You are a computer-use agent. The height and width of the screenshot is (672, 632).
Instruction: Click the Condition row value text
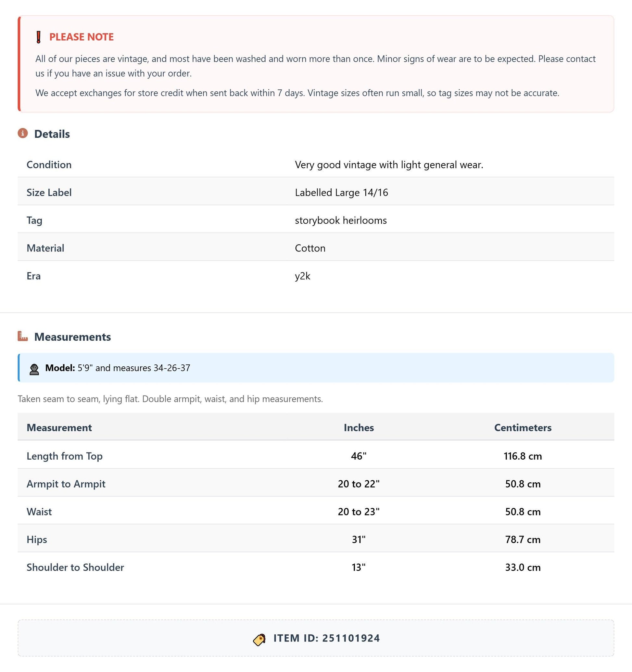point(389,165)
